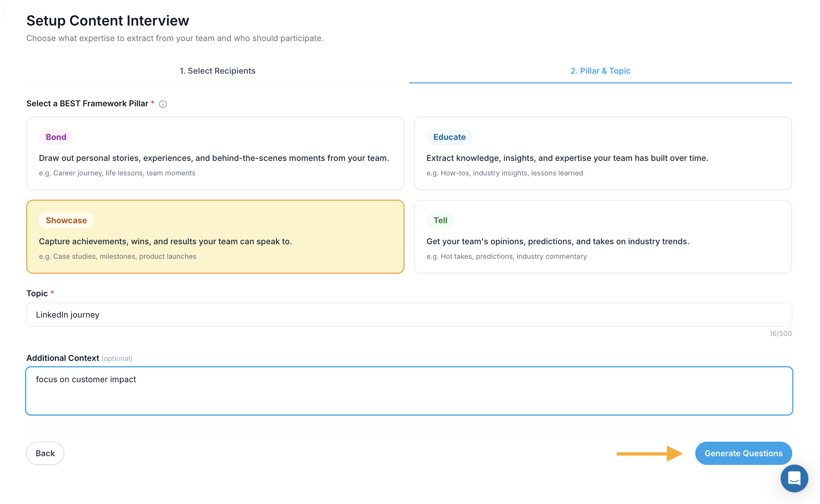Click the 'Topic' field label
This screenshot has height=504, width=820.
pos(37,293)
